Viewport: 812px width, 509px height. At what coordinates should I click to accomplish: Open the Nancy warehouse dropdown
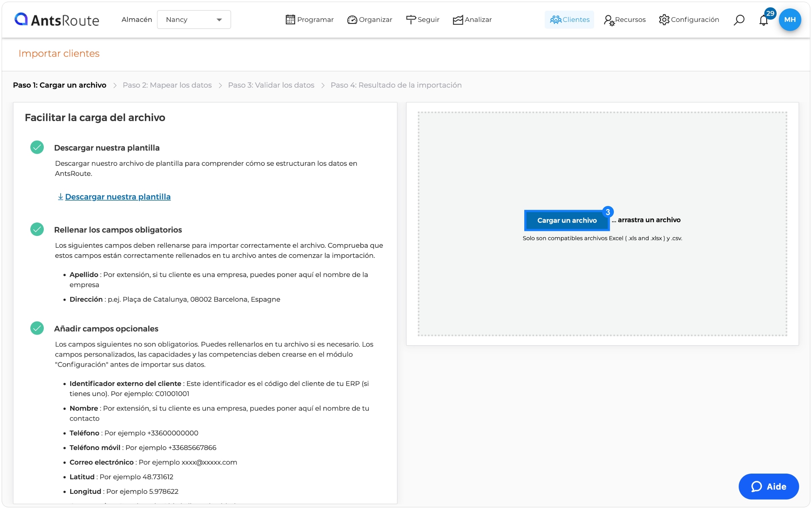(x=194, y=20)
